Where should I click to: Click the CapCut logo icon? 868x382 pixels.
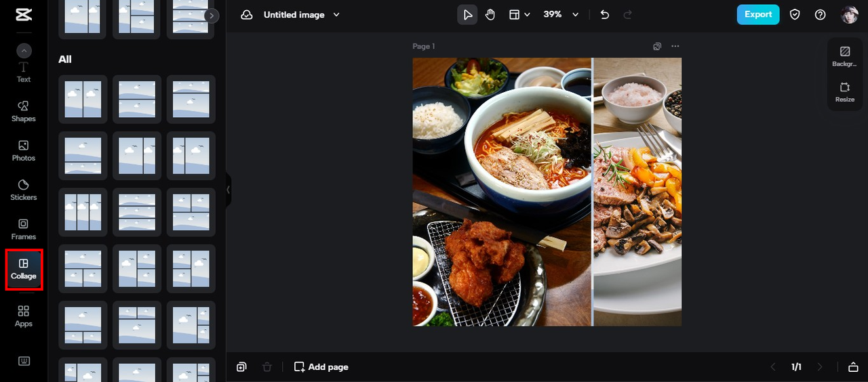[24, 15]
